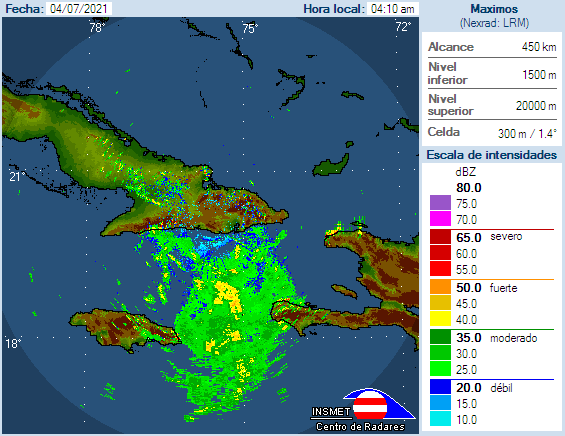
Task: Click the débil intensity label
Action: [501, 388]
